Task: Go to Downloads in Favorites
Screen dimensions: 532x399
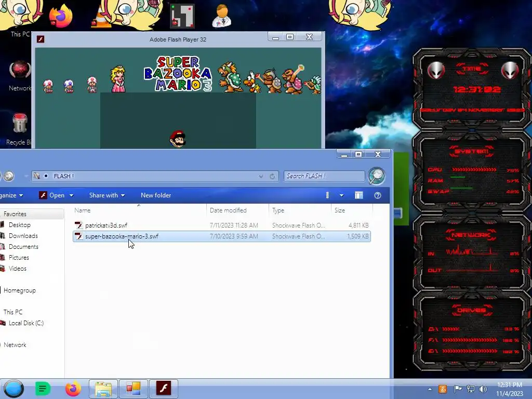Action: tap(23, 236)
